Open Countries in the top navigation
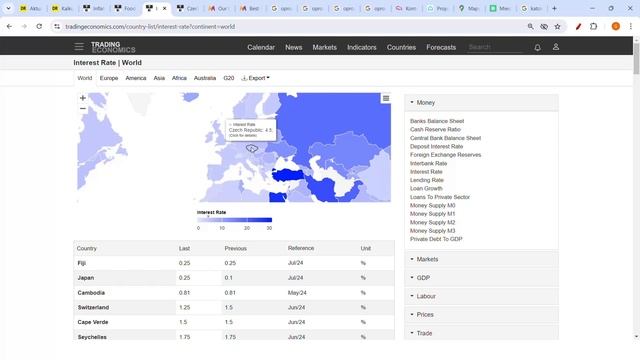This screenshot has height=360, width=640. coord(401,47)
